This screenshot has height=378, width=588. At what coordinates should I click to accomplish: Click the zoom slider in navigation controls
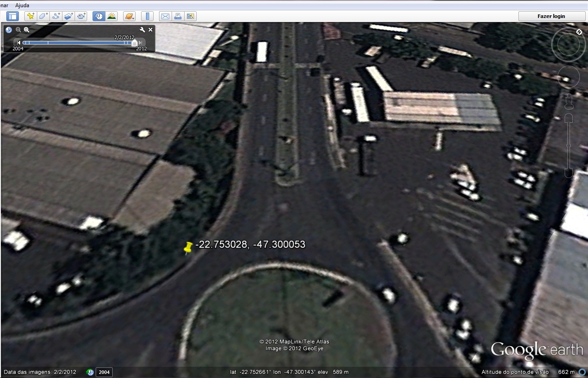point(569,145)
